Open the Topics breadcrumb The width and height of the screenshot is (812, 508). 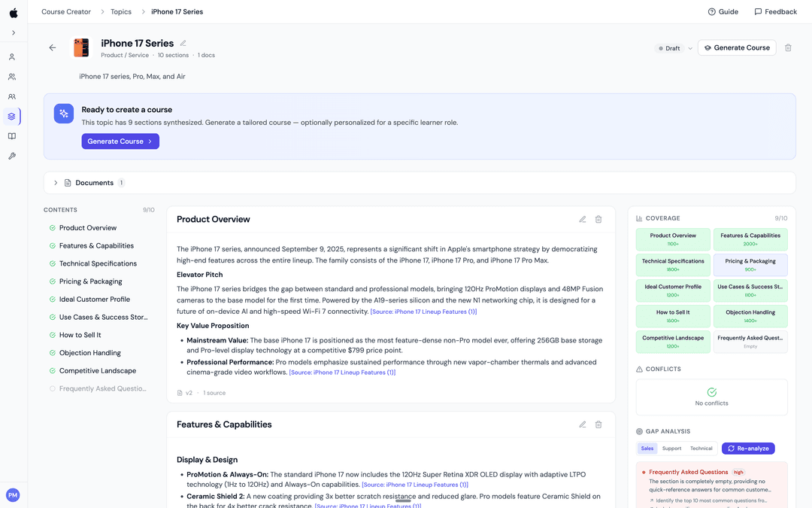click(120, 11)
